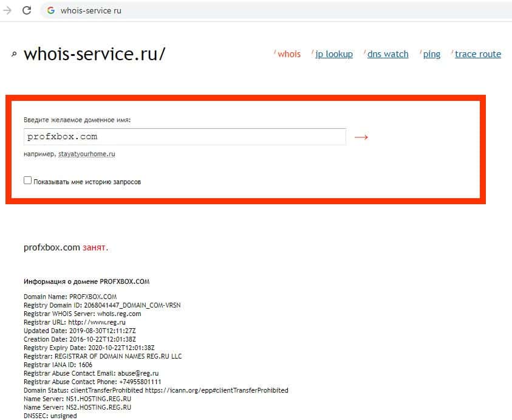Viewport: 512px width, 420px height.
Task: Open the whois-service.ru/ site title
Action: 94,54
